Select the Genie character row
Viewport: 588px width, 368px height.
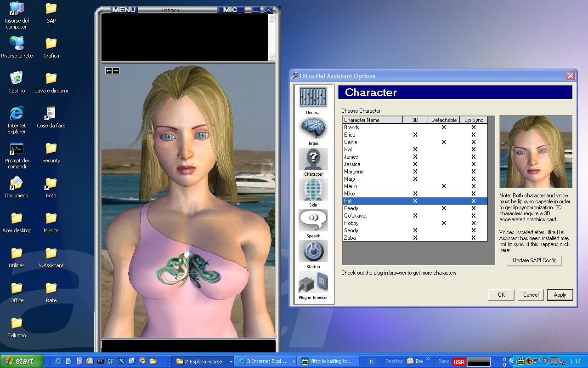coord(414,142)
